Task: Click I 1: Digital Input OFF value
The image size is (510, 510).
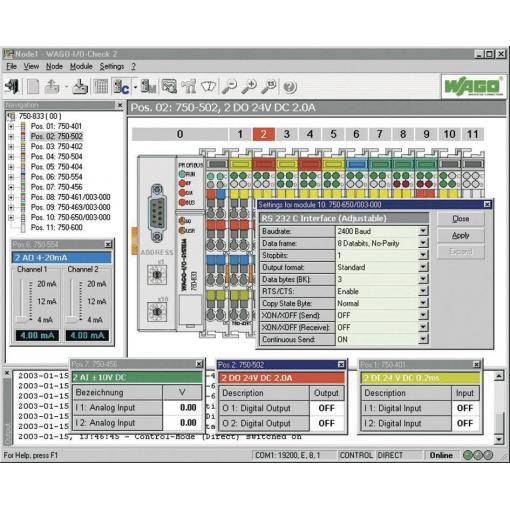Action: click(x=465, y=408)
